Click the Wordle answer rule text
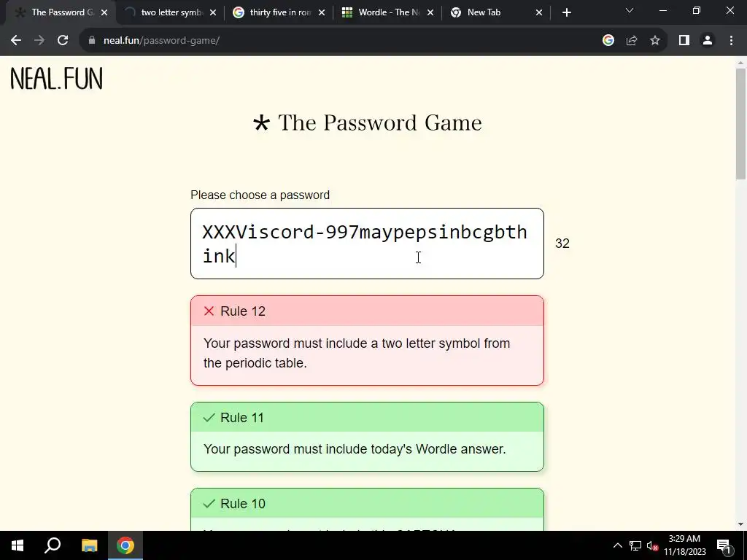Viewport: 747px width, 560px height. tap(355, 449)
